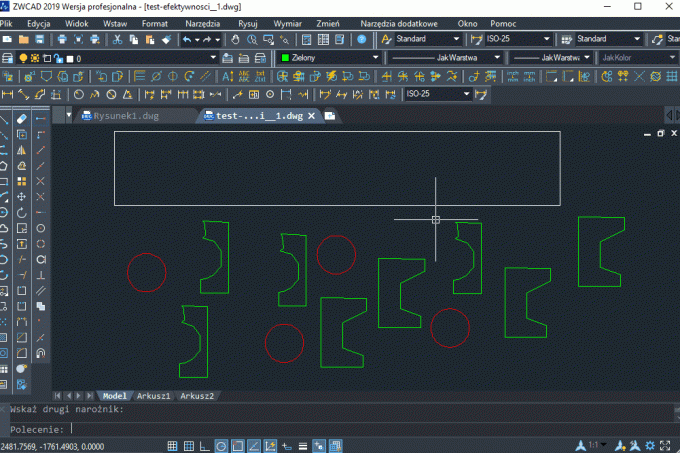Expand the undo history arrow
Viewport: 680px width, 453px height.
coord(197,39)
